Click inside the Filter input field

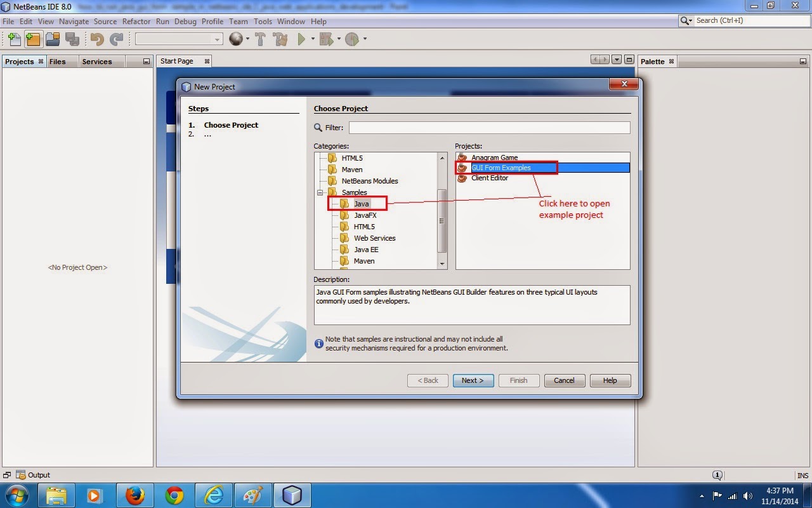pyautogui.click(x=488, y=127)
